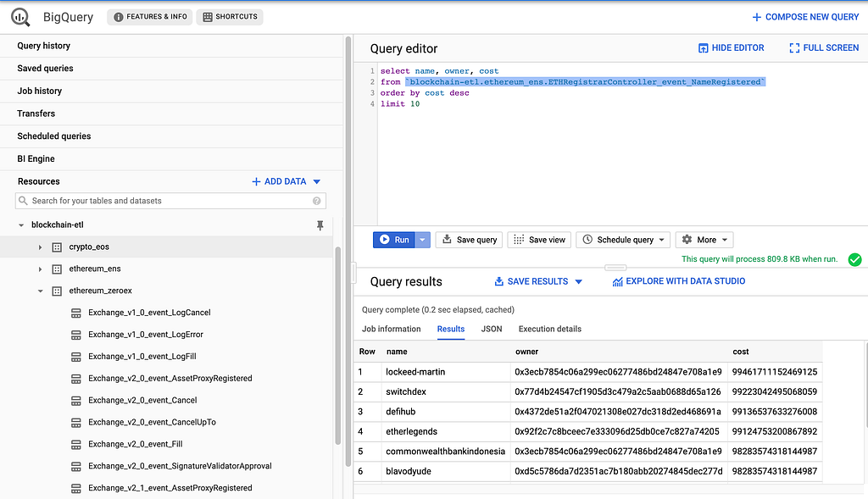Open table Exchange_v2_0_event_AssetProxyRegistered
Image resolution: width=868 pixels, height=499 pixels.
tap(170, 379)
